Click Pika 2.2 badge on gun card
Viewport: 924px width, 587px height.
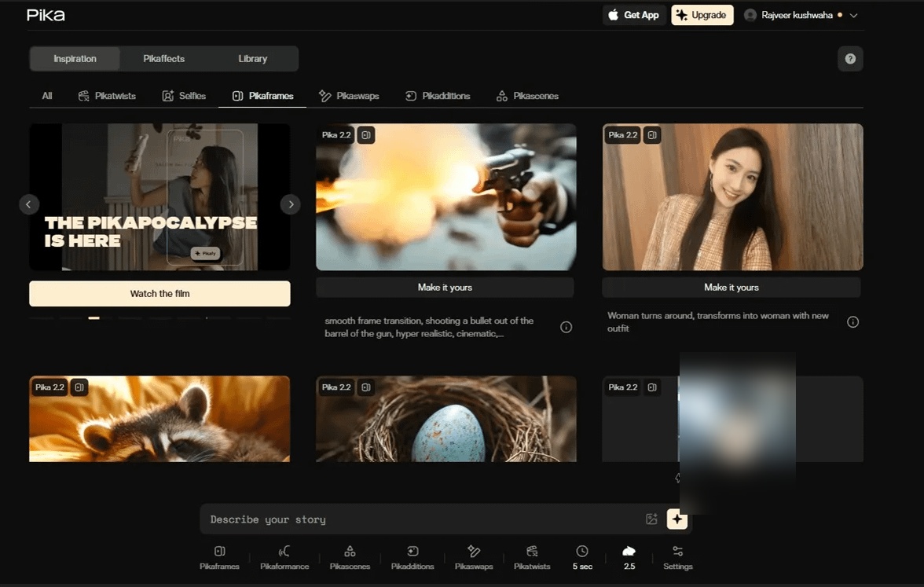[x=336, y=135]
